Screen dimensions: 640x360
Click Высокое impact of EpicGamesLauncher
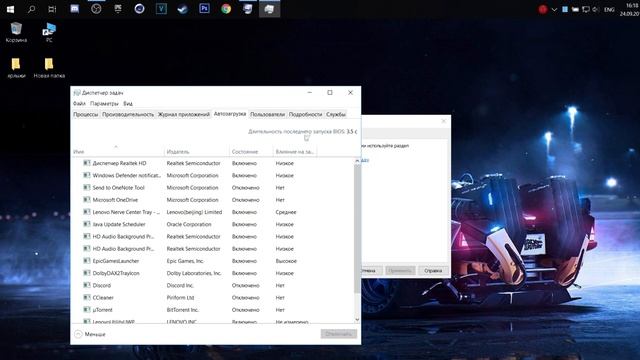click(x=286, y=261)
